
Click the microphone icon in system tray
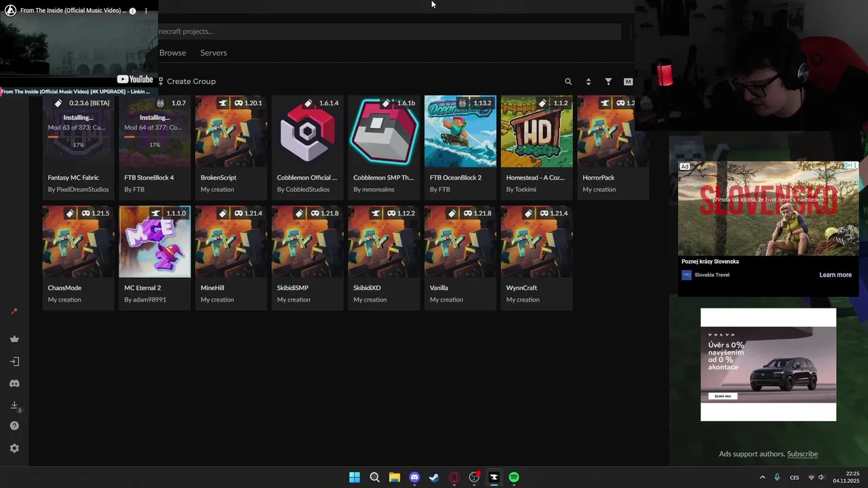777,477
